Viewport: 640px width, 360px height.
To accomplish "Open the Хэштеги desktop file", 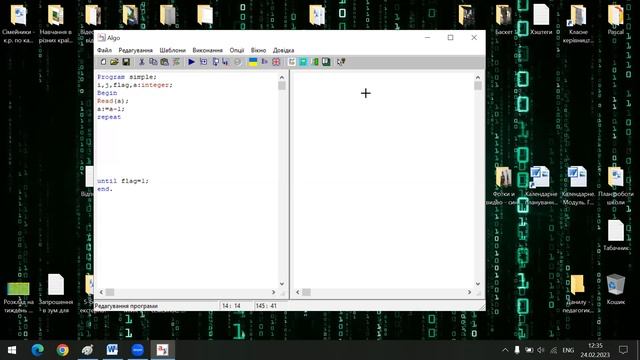I will coord(541,20).
